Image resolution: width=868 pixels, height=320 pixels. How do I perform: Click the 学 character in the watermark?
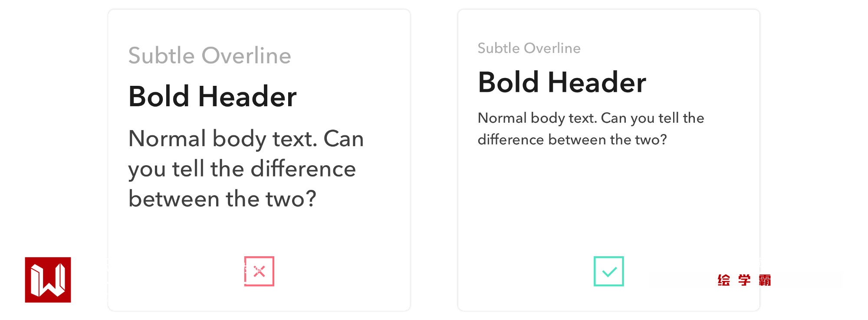[744, 280]
